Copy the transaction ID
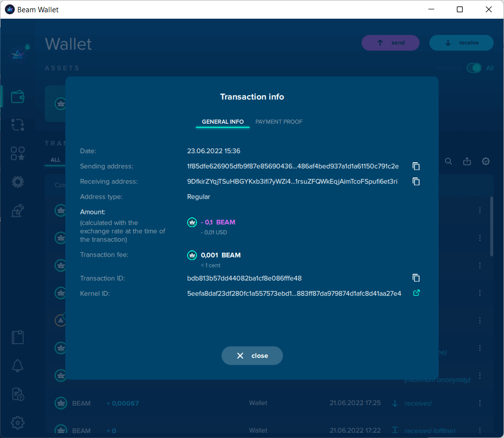Image resolution: width=504 pixels, height=438 pixels. [416, 278]
